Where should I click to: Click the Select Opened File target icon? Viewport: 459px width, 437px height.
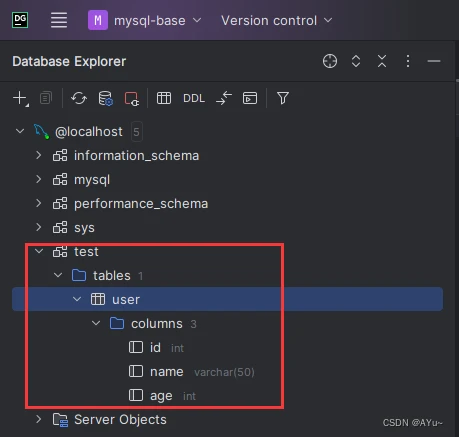pyautogui.click(x=330, y=61)
